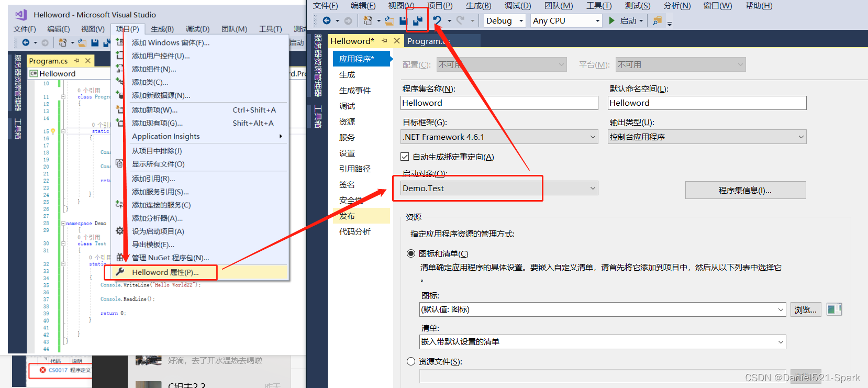Open 项目(P) menu in left window
Screen dimensions: 868x388
click(x=127, y=29)
